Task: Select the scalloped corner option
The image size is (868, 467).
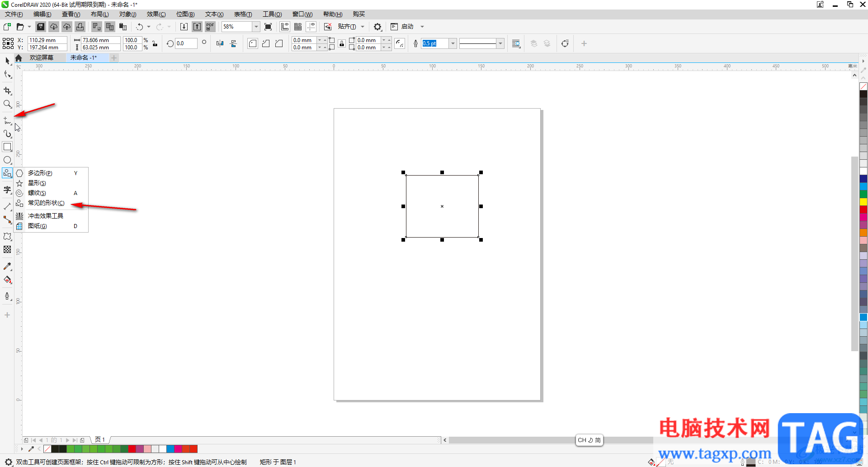Action: click(266, 43)
